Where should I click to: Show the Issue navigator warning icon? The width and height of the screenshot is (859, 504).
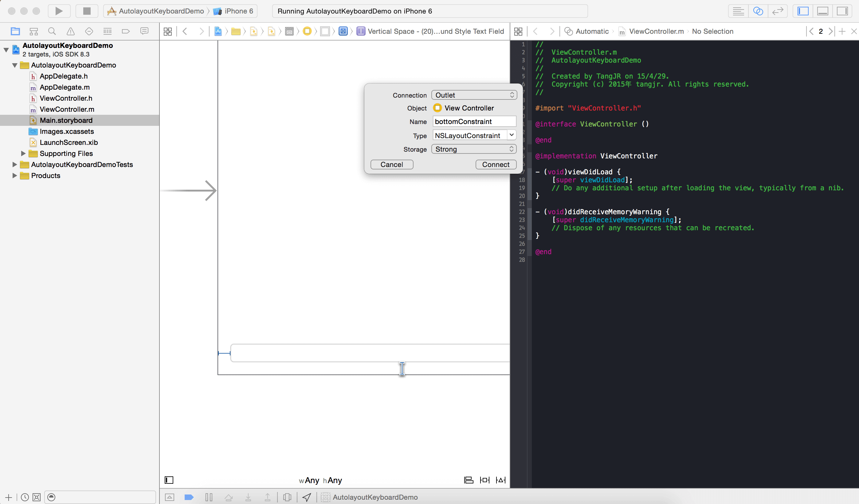click(71, 31)
